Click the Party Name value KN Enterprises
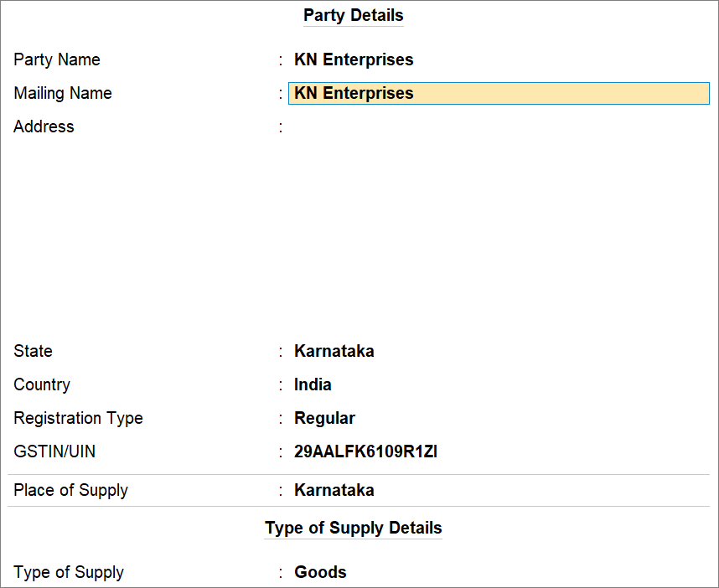 (354, 59)
